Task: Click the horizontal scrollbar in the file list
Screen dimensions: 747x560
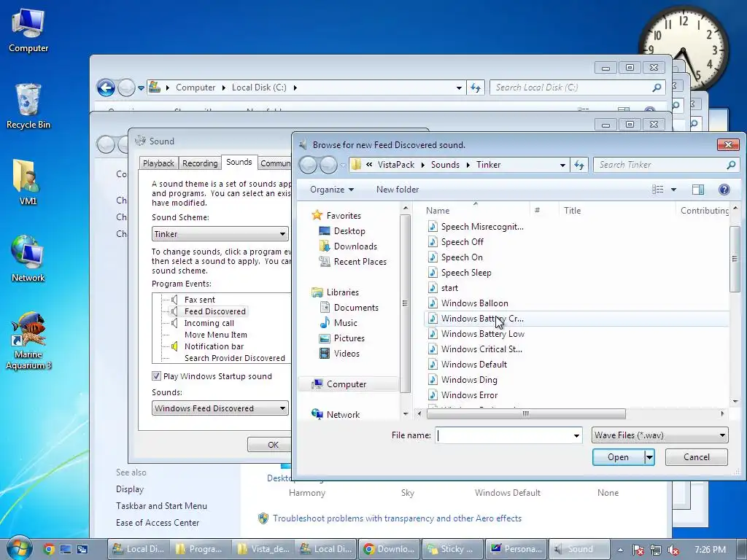Action: tap(527, 413)
